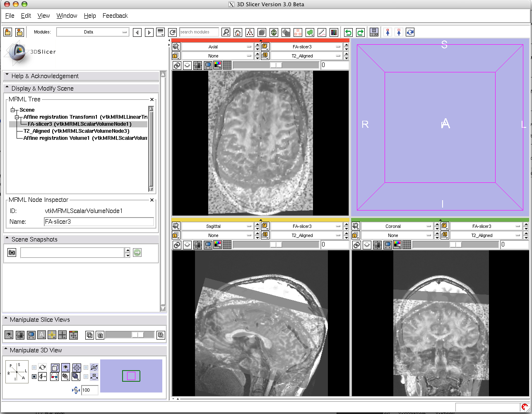Toggle slice visibility eye in Axial viewer

click(x=187, y=65)
